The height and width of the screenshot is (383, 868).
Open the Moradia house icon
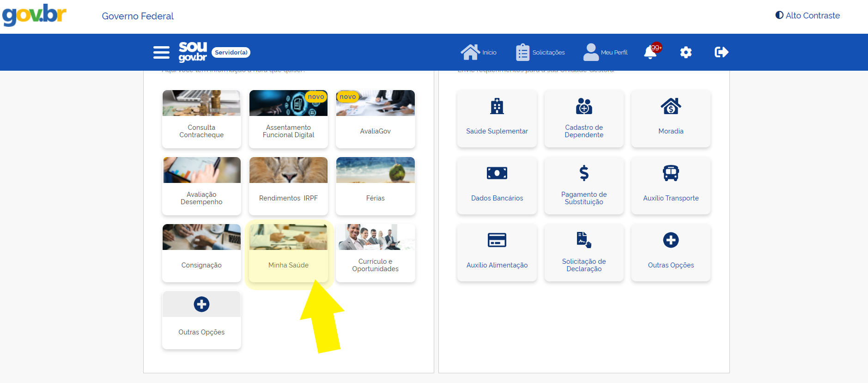tap(671, 107)
